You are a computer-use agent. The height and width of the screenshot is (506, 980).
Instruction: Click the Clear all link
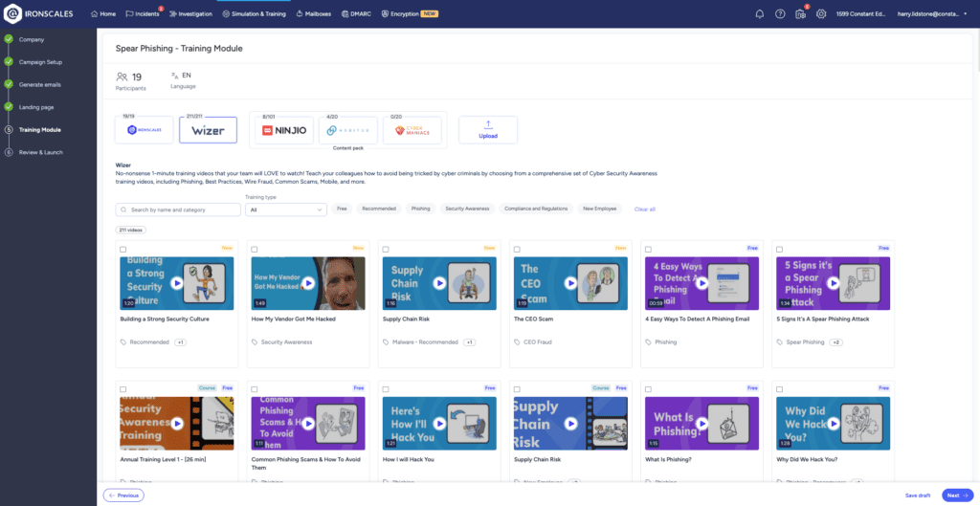click(x=644, y=209)
